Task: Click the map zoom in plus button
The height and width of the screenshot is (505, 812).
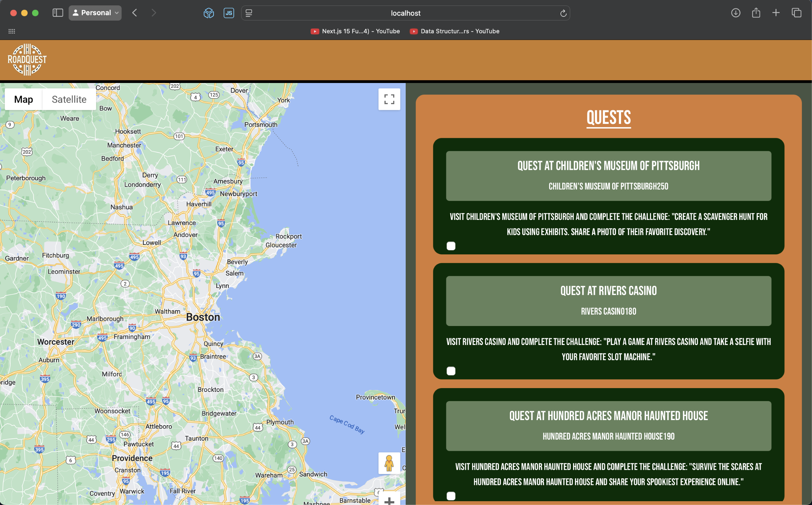Action: (389, 500)
